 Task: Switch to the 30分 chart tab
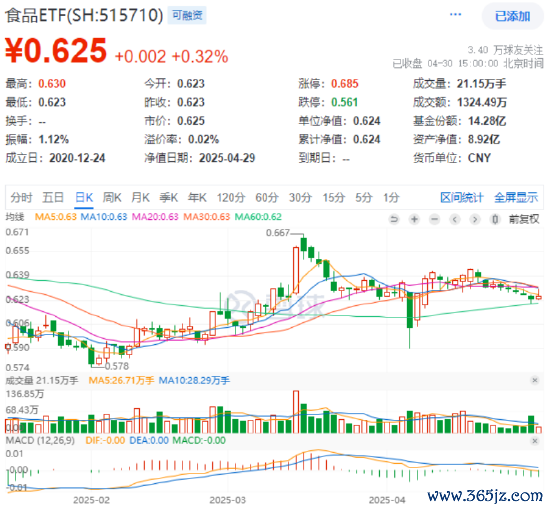[300, 198]
